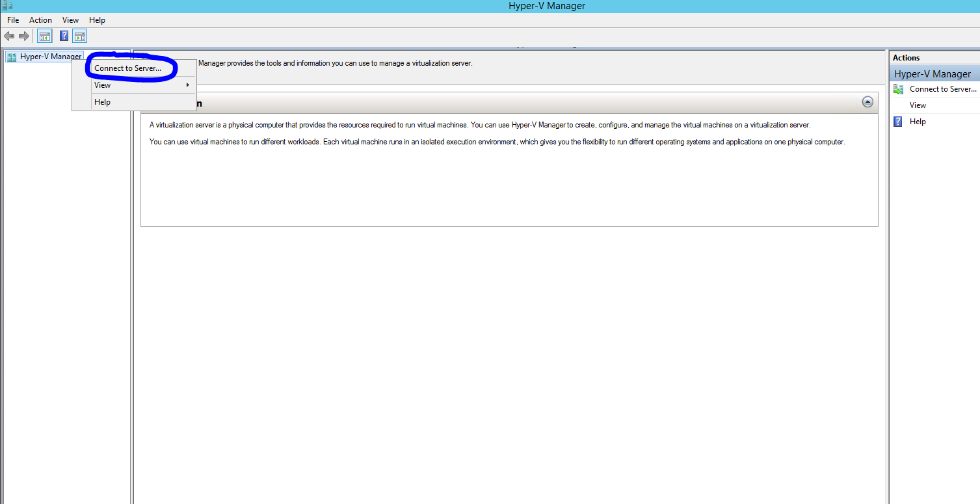
Task: Click Connect to Server link in Actions pane
Action: pyautogui.click(x=943, y=89)
